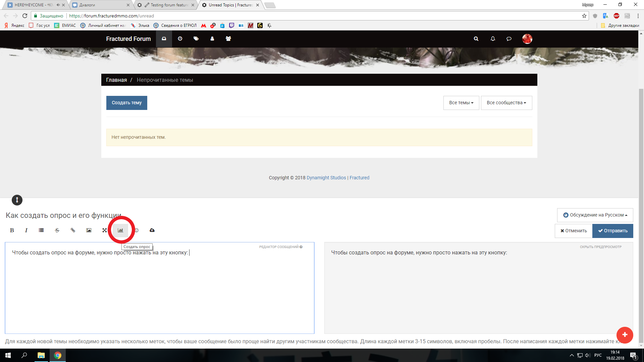Image resolution: width=644 pixels, height=362 pixels.
Task: Apply strikethrough formatting in composer
Action: click(x=57, y=230)
